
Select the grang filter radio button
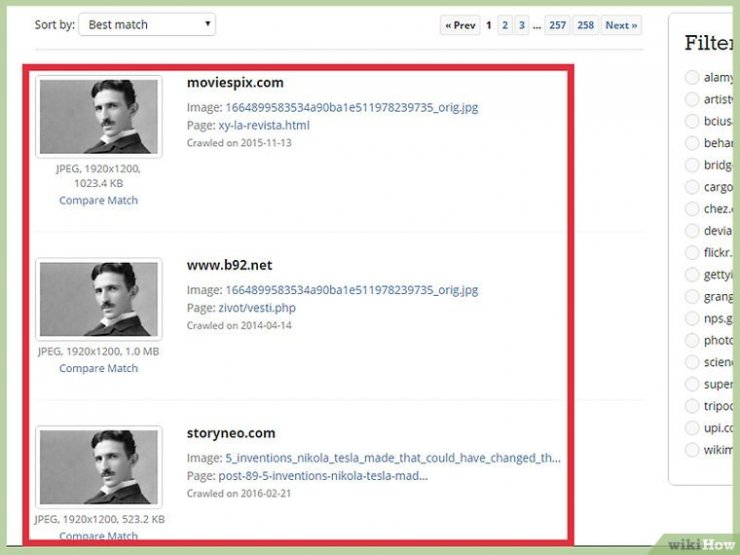coord(692,296)
